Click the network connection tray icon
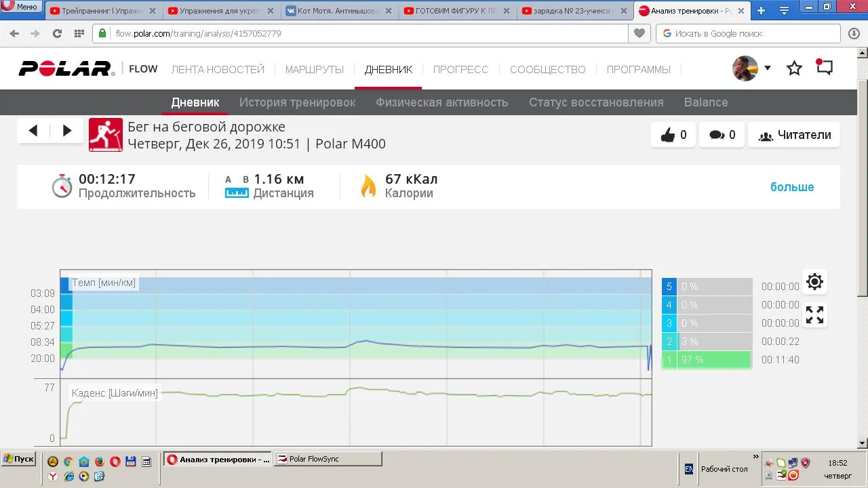The image size is (868, 488). [793, 463]
